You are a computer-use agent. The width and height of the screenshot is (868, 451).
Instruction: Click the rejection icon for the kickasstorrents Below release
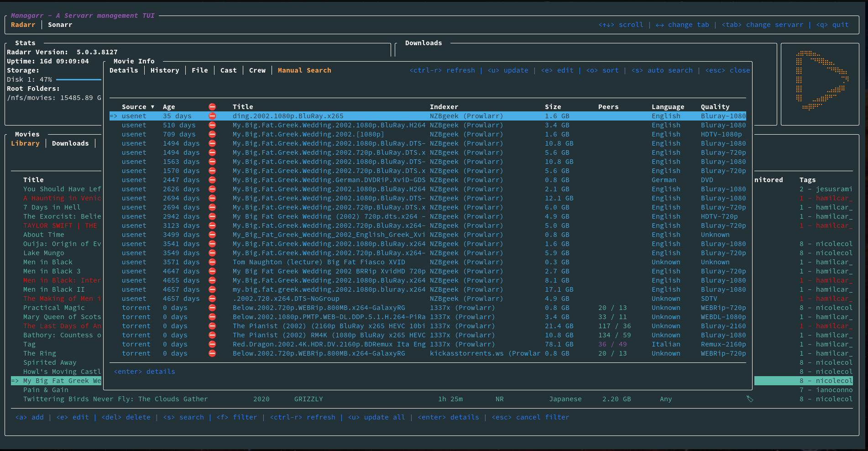212,353
